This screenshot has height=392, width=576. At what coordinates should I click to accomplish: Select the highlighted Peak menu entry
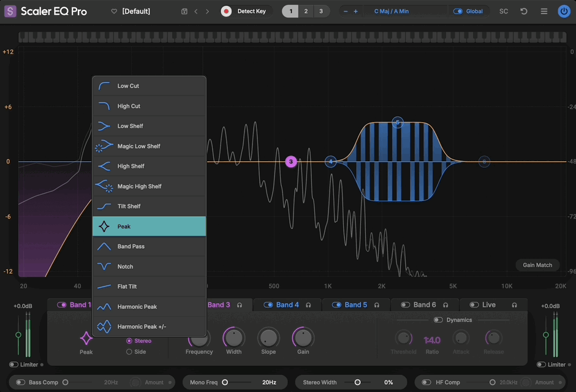point(149,227)
